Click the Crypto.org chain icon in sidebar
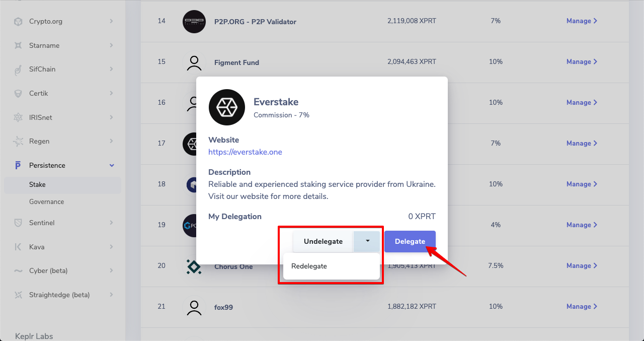Screen dimensions: 644x341 (18, 21)
